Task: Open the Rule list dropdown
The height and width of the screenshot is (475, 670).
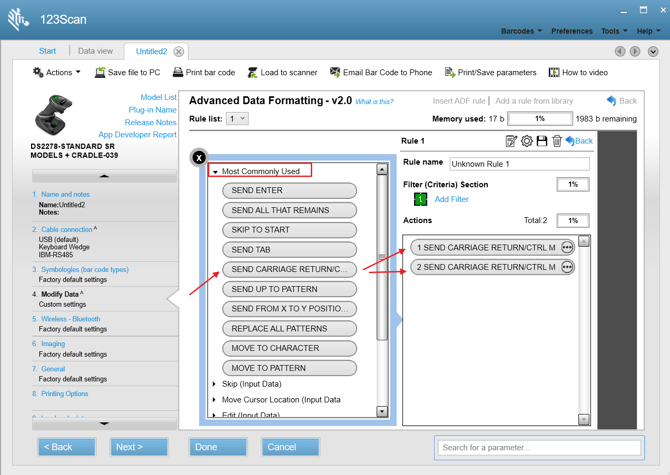Action: pos(237,119)
